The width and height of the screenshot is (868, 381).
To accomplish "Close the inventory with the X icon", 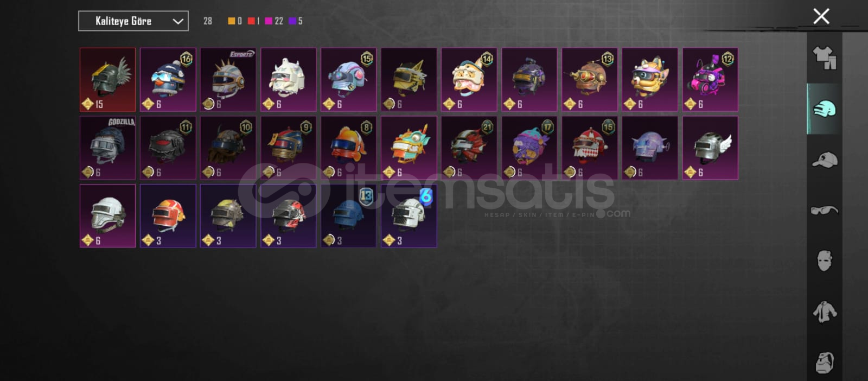I will (x=821, y=16).
